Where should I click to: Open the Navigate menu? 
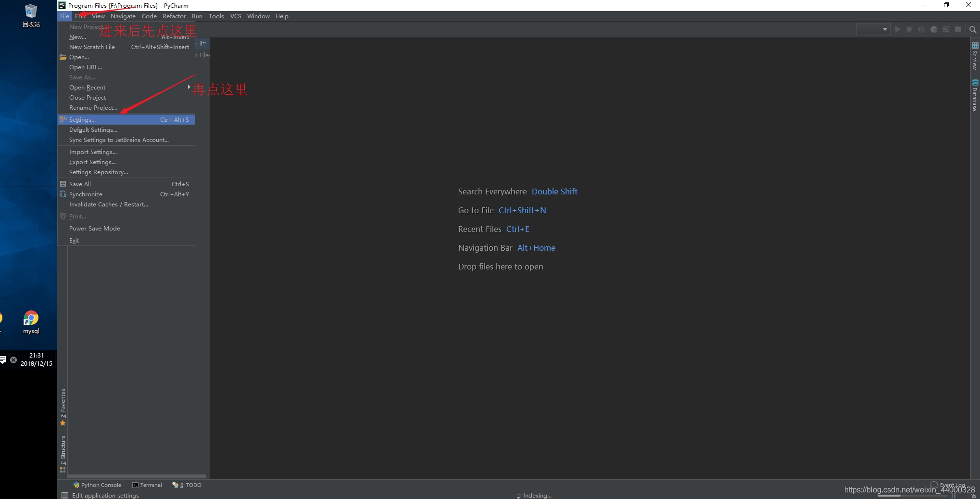(123, 16)
